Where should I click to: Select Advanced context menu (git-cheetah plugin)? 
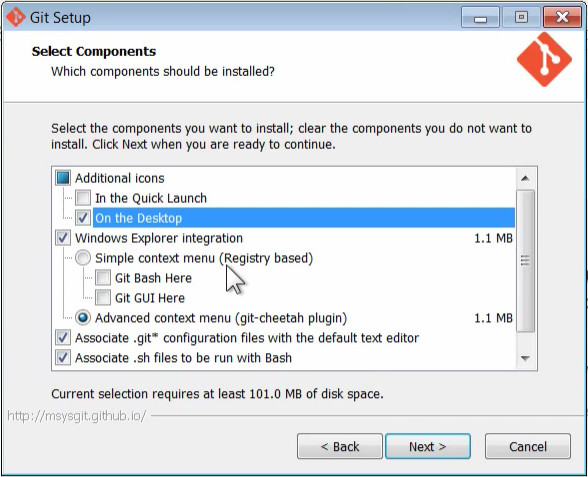[83, 318]
